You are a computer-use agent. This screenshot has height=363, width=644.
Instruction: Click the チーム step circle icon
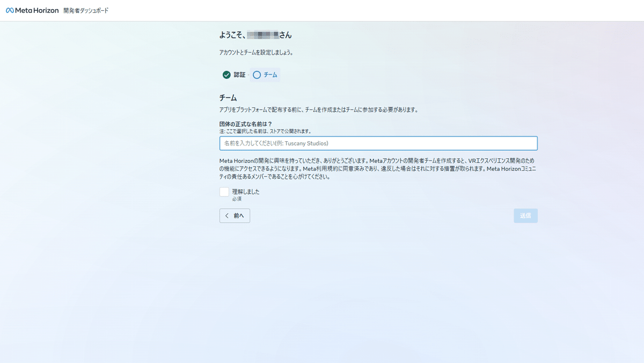[257, 75]
